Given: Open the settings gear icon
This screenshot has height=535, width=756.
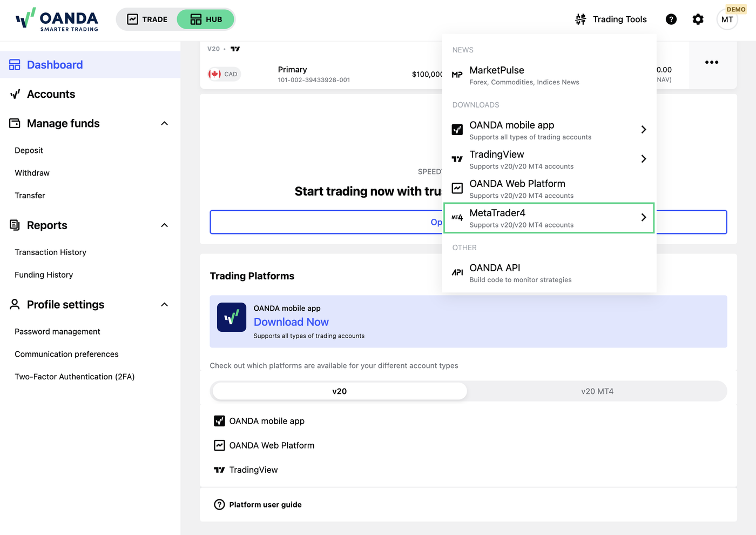Looking at the screenshot, I should click(x=698, y=19).
